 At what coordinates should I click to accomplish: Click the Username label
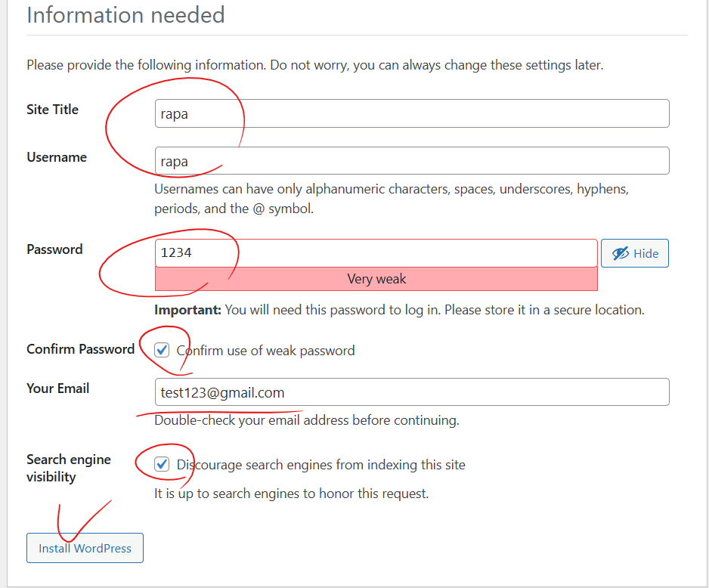coord(57,157)
